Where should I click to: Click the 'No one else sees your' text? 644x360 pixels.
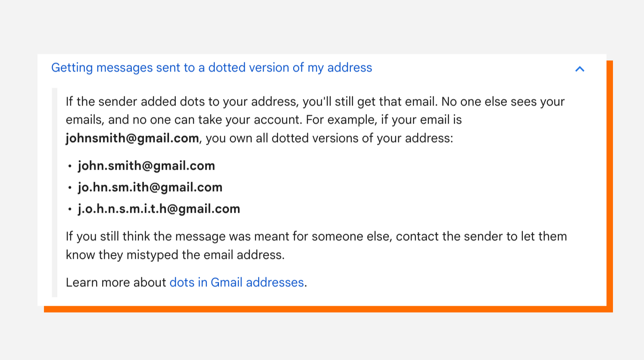click(503, 102)
